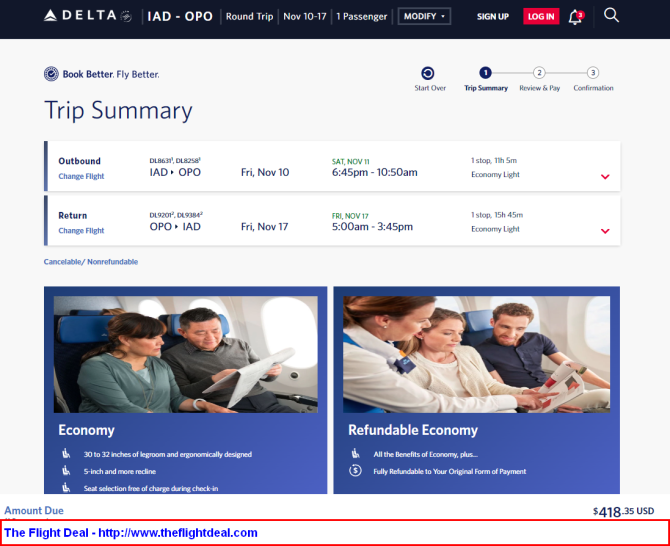Click Change Flight under Return
Screen dimensions: 670x546
point(81,230)
